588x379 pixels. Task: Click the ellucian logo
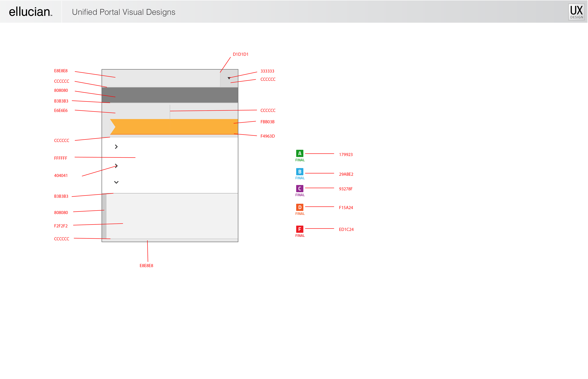pyautogui.click(x=30, y=11)
